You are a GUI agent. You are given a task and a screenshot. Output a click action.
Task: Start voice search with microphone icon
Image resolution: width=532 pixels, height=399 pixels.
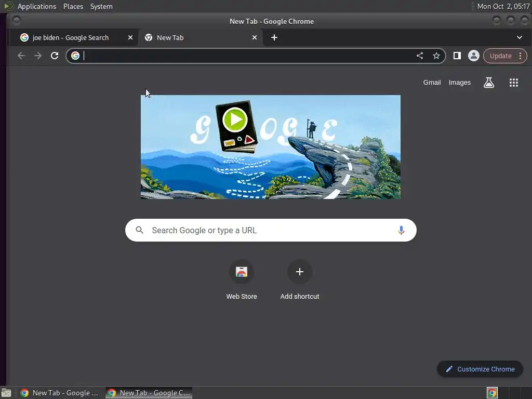(x=401, y=230)
